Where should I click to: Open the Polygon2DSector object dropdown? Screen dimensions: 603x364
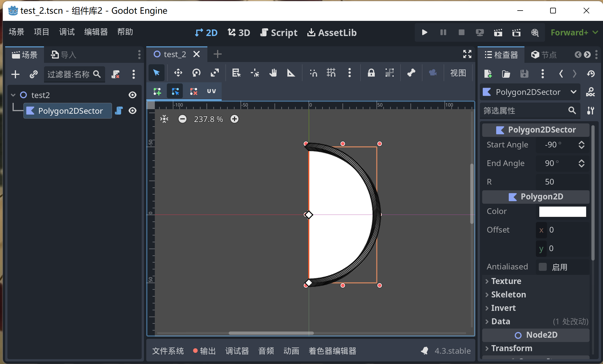(530, 92)
